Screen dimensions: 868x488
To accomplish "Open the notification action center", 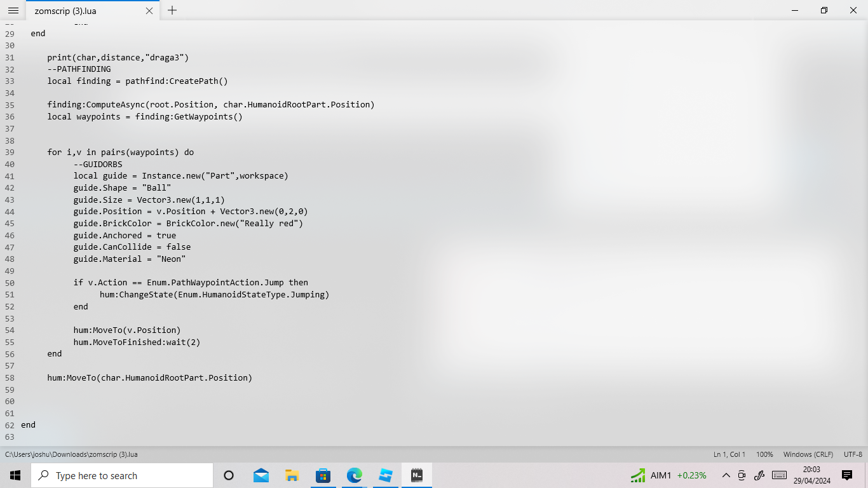I will tap(847, 475).
